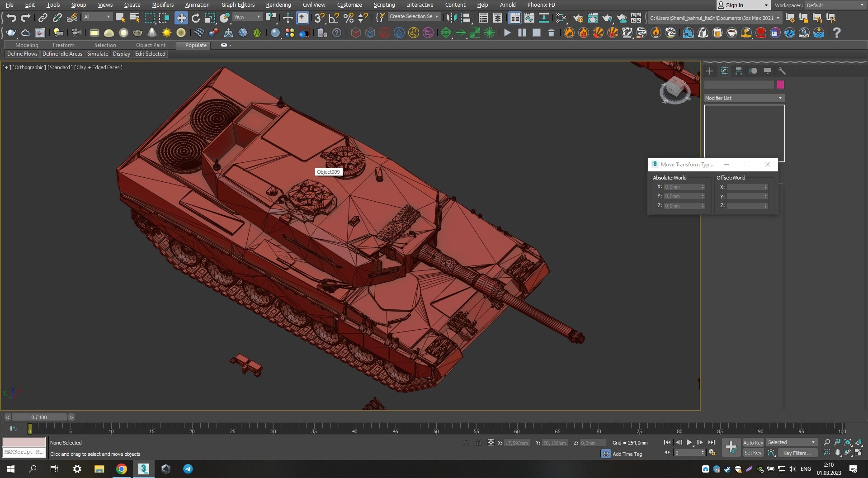Screen dimensions: 868x478
Task: Switch to the Object Paint ribbon tab
Action: click(x=151, y=45)
